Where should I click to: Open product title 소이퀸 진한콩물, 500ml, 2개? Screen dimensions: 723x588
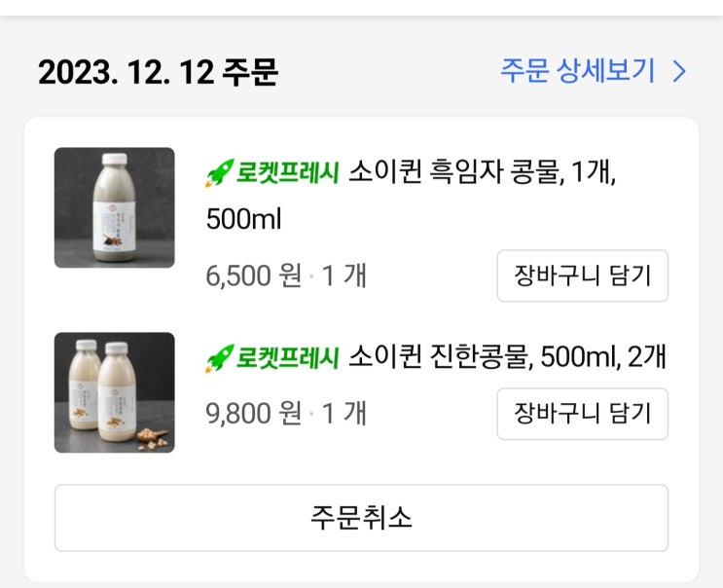pos(506,357)
